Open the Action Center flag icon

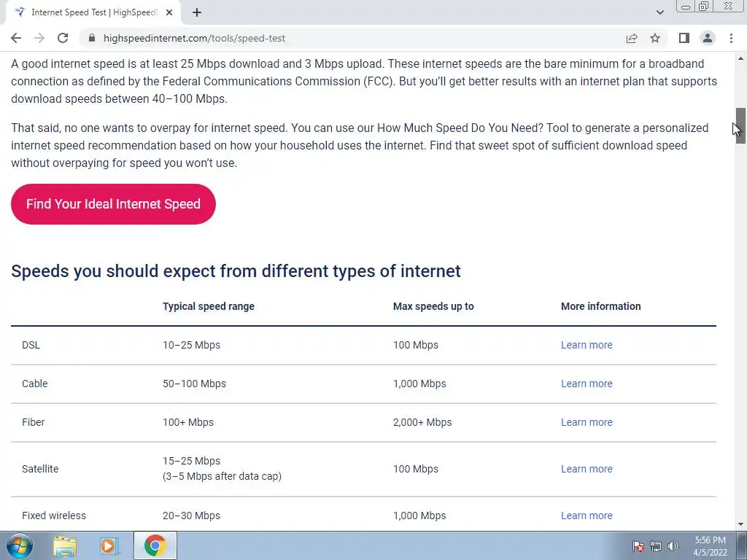[638, 546]
